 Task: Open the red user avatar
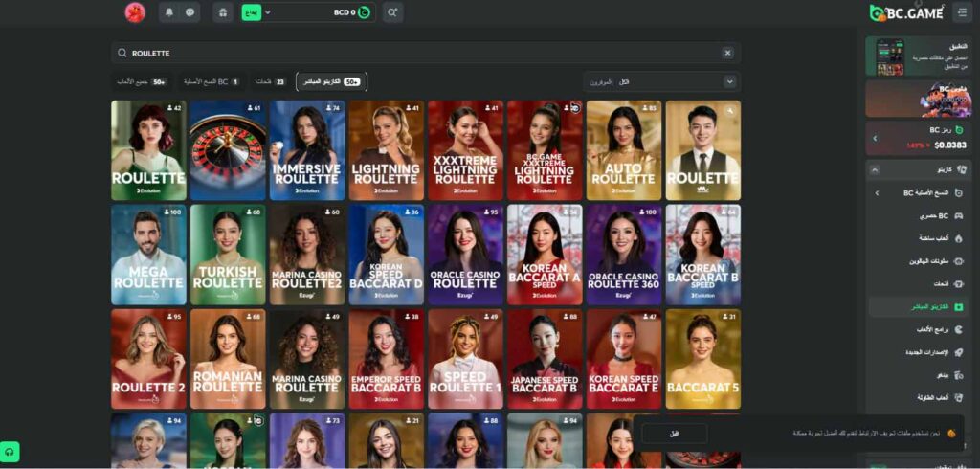coord(135,11)
